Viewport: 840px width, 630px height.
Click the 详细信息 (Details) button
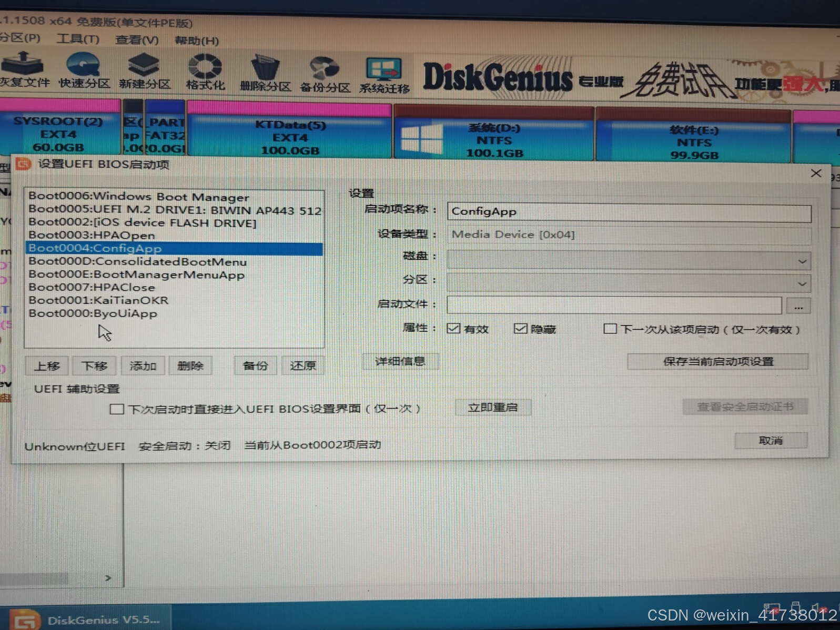click(x=400, y=361)
